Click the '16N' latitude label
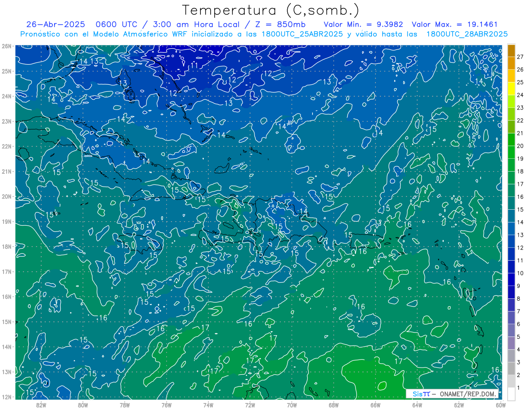Screen dimensions: 532x411 (x=6, y=297)
